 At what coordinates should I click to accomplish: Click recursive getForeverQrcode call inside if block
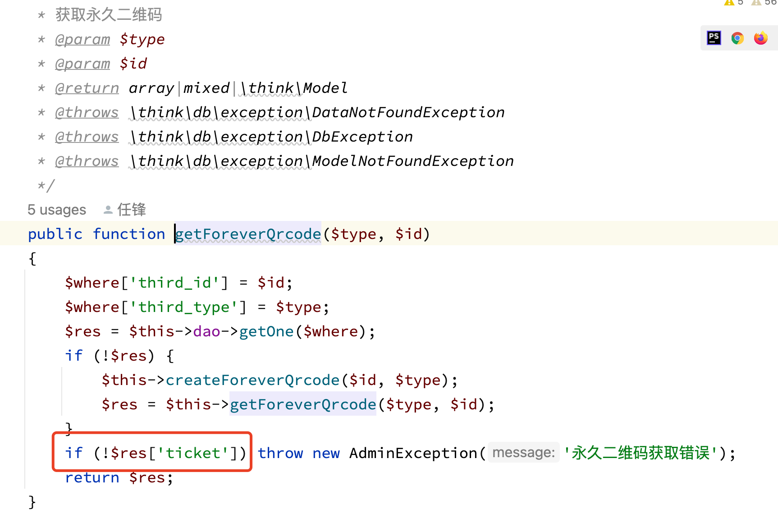pos(303,404)
